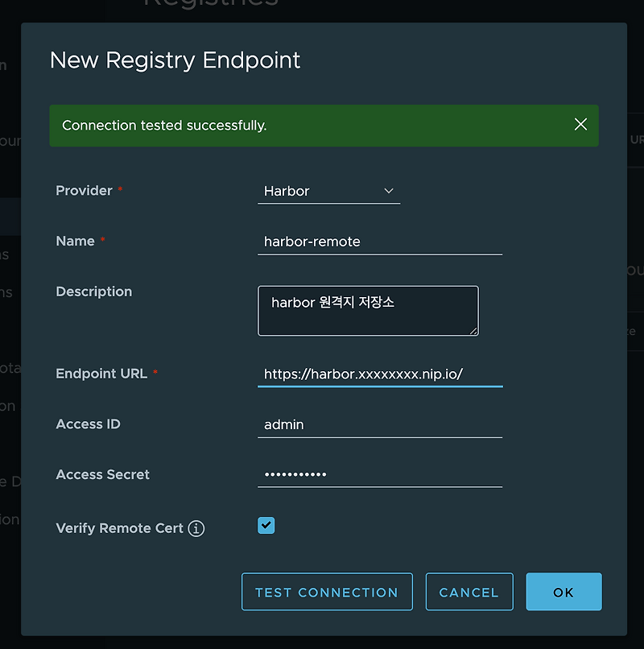Confirm the endpoint with the OK button
The image size is (644, 649).
click(563, 593)
